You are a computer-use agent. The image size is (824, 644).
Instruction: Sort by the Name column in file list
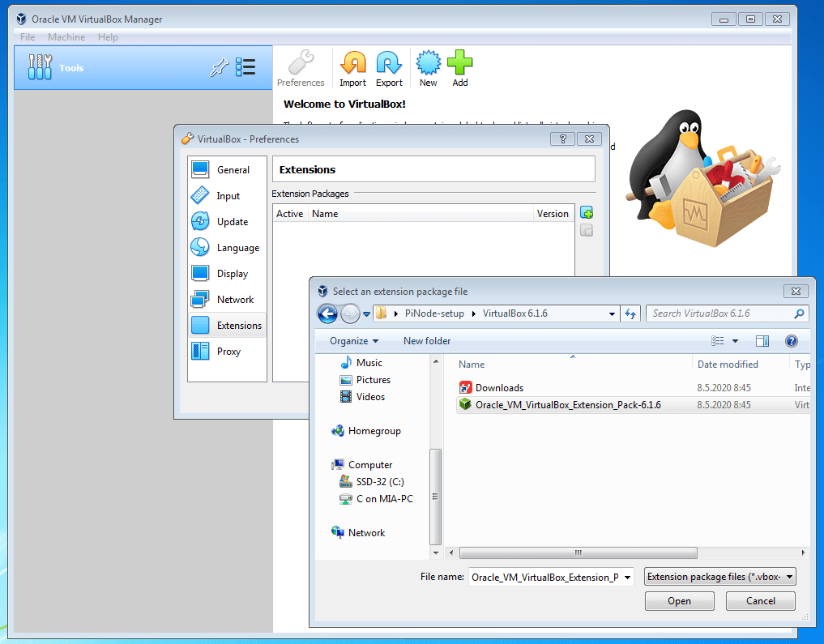point(573,364)
